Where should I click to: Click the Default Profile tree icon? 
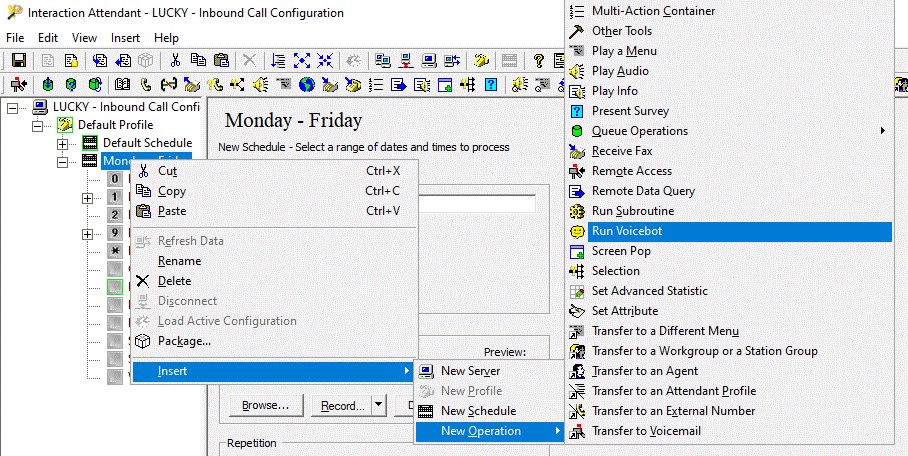pos(65,125)
